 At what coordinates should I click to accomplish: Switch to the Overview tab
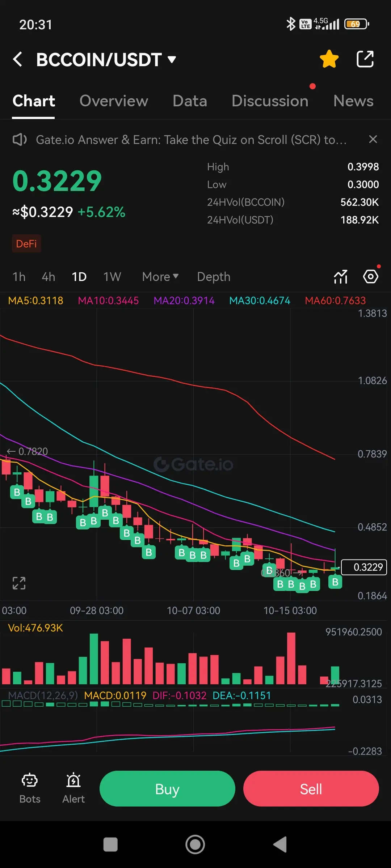point(114,101)
